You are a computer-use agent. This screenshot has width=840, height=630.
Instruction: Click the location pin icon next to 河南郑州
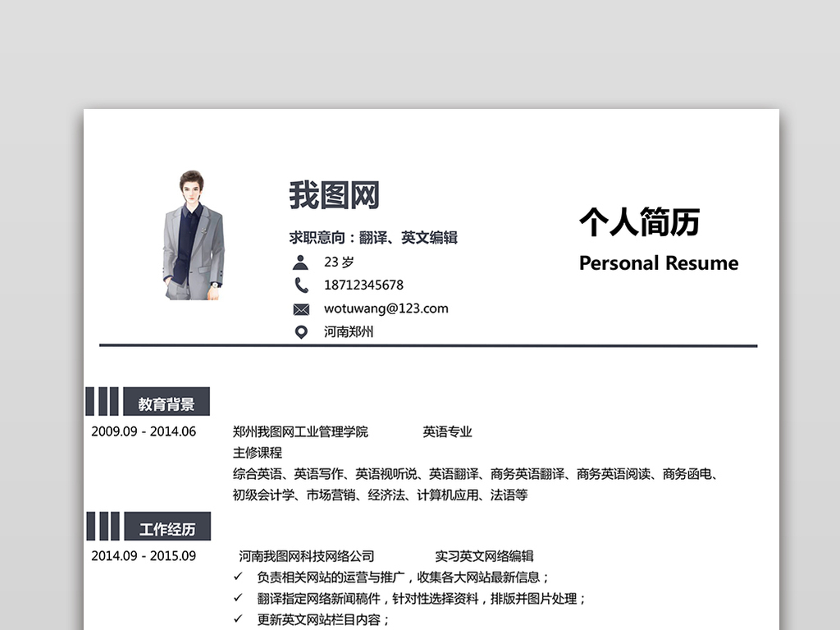[x=301, y=332]
